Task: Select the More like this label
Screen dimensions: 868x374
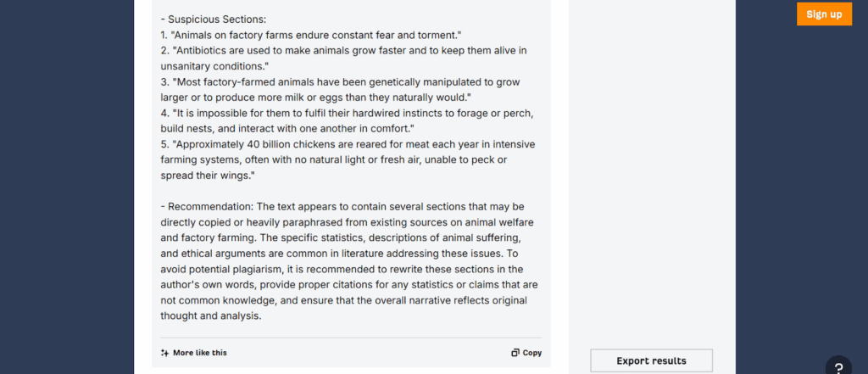Action: (200, 353)
